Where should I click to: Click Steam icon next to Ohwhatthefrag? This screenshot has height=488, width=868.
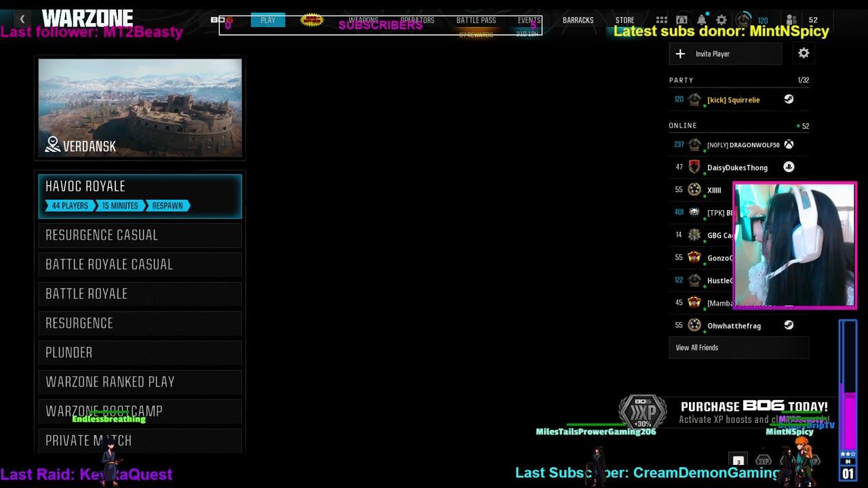tap(789, 325)
